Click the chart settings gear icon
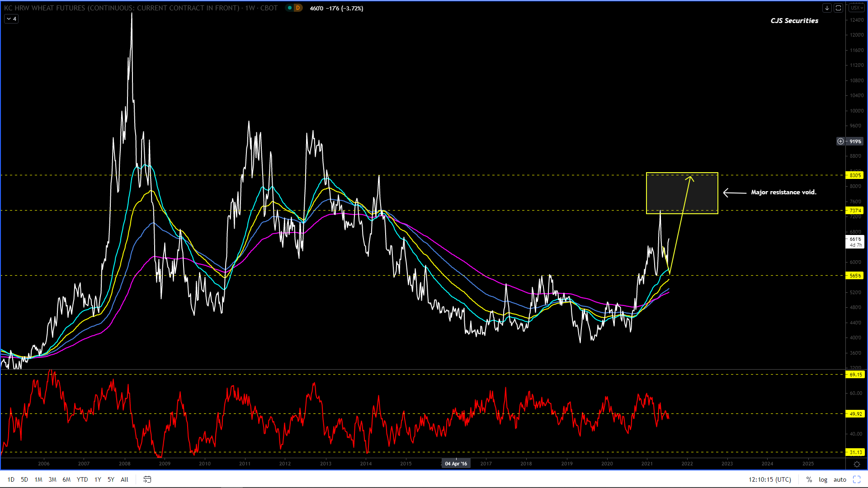868x488 pixels. pyautogui.click(x=856, y=464)
